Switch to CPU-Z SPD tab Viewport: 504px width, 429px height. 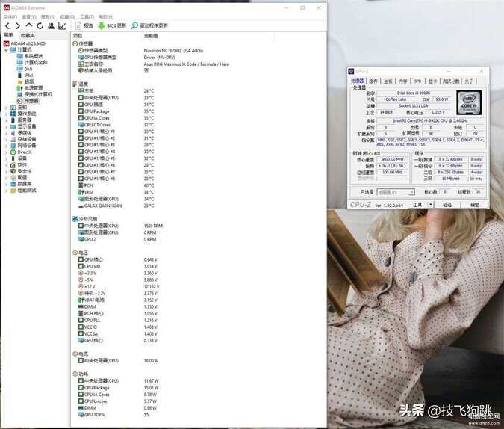point(417,81)
